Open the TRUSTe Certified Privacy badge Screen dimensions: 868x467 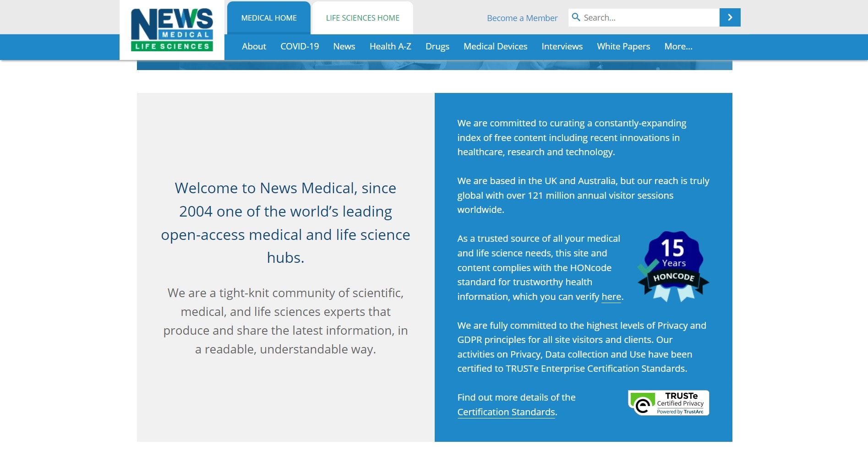click(x=669, y=403)
